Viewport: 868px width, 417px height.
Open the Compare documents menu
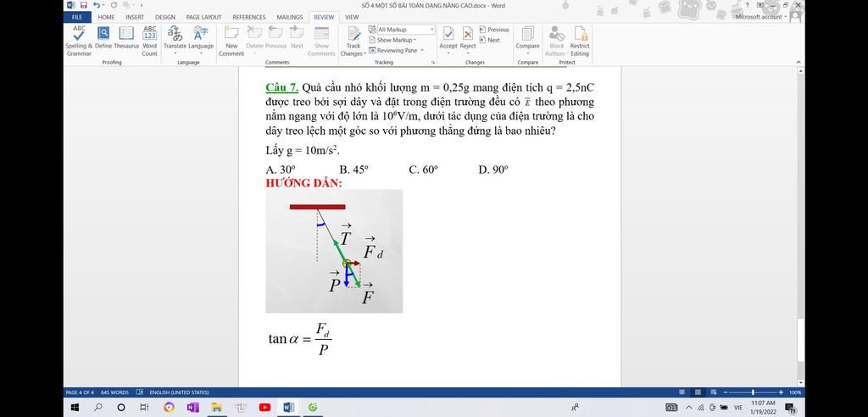coord(527,39)
